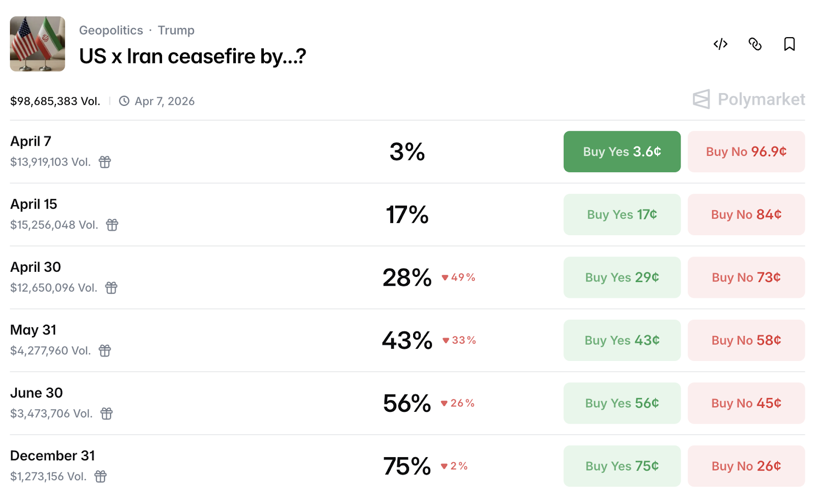Open the Trump category

176,30
